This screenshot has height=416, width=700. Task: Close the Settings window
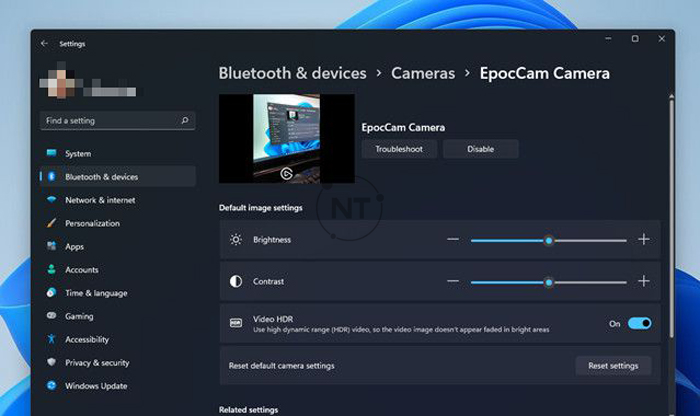[662, 39]
